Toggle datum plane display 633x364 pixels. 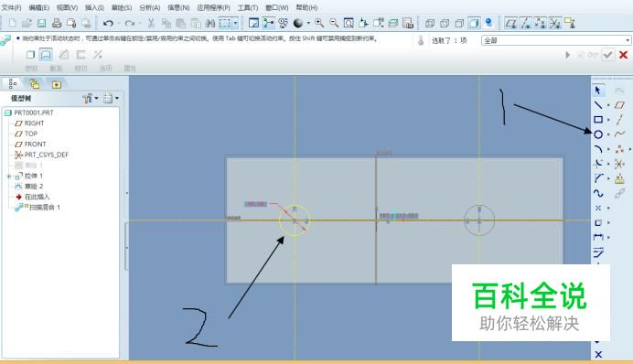pos(510,24)
